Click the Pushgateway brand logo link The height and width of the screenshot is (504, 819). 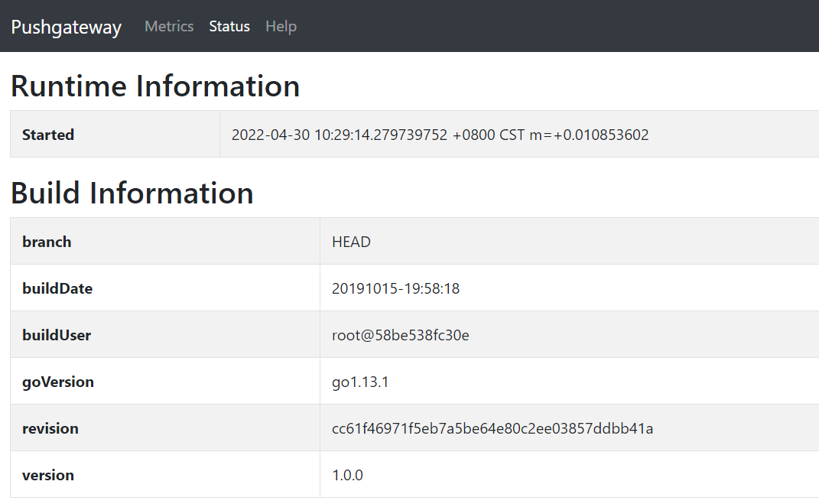coord(66,27)
